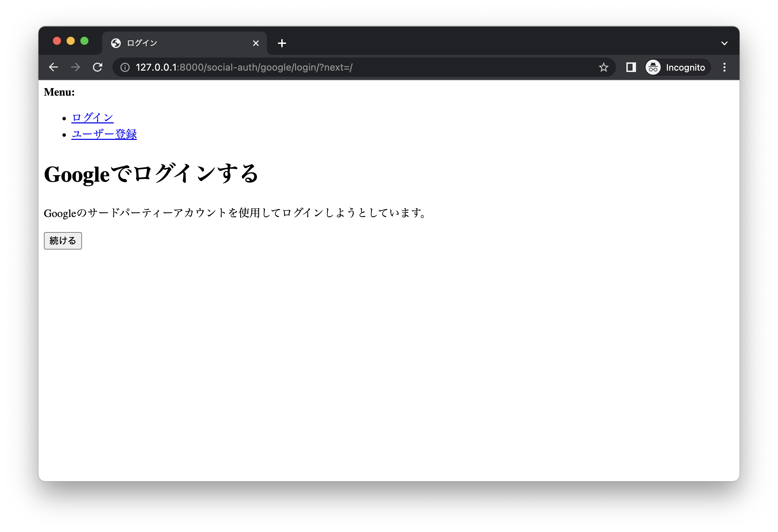Click the Incognito profile icon
This screenshot has width=778, height=532.
[653, 67]
